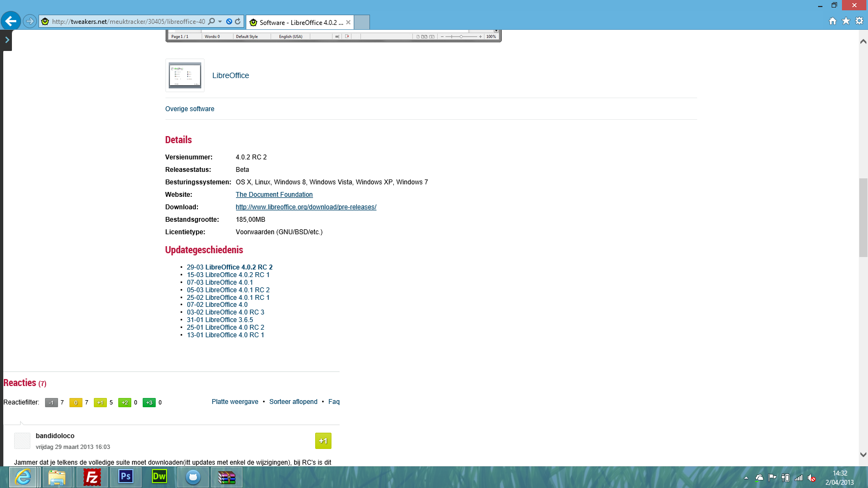Open the bandidoloco user profile
The image size is (868, 488).
coord(55,436)
